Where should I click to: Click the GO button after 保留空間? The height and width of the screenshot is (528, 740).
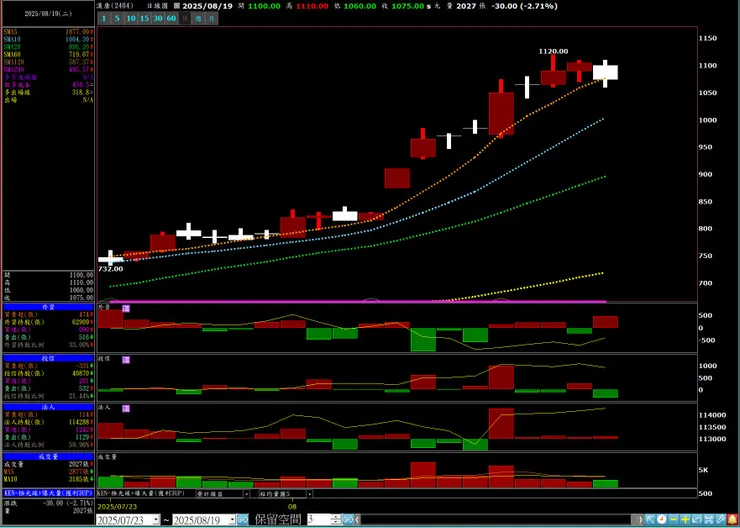click(x=348, y=520)
